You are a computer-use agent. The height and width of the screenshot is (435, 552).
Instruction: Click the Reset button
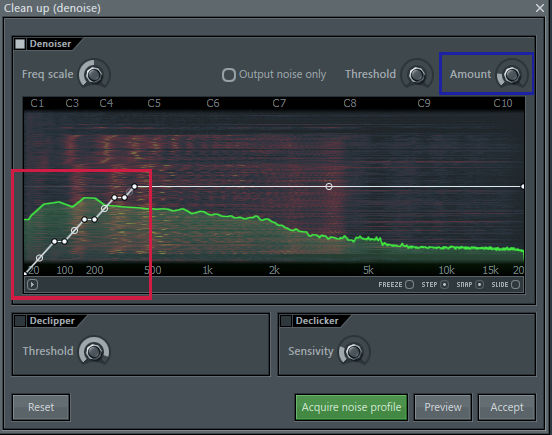(41, 407)
